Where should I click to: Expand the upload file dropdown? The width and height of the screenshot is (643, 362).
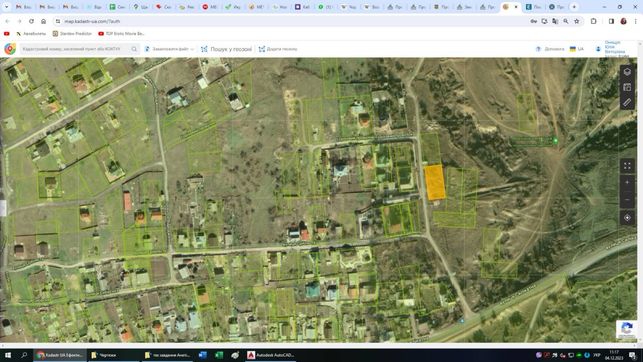[169, 49]
